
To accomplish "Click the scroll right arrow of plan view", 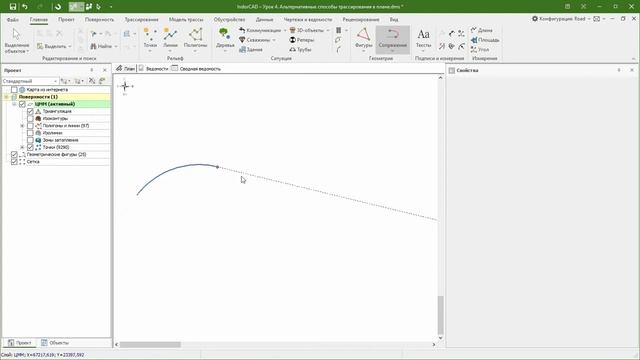I will [x=434, y=344].
